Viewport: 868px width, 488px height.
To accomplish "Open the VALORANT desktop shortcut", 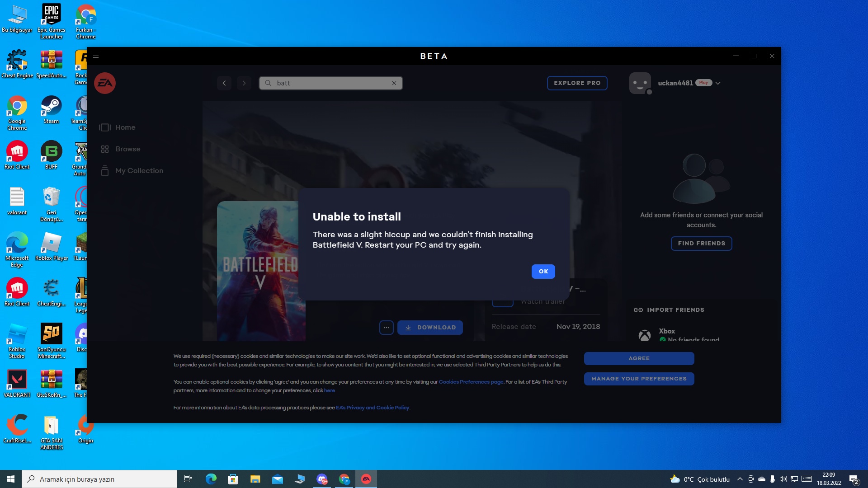I will tap(17, 383).
